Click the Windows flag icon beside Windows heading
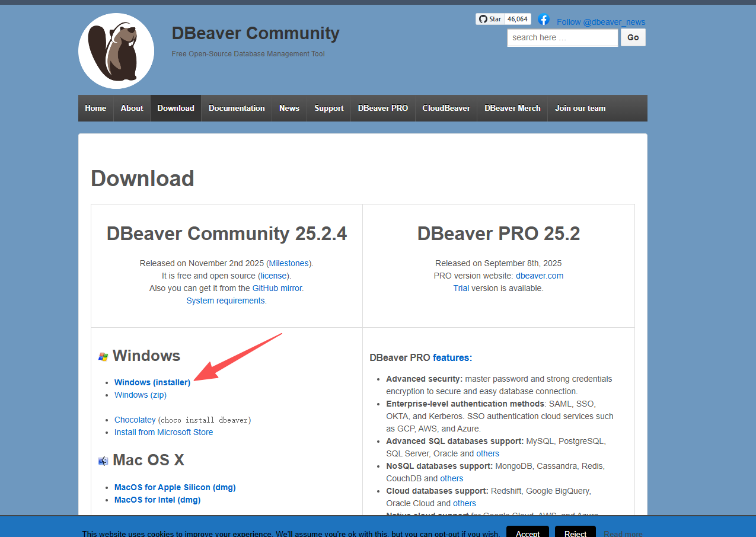The width and height of the screenshot is (756, 537). coord(103,357)
